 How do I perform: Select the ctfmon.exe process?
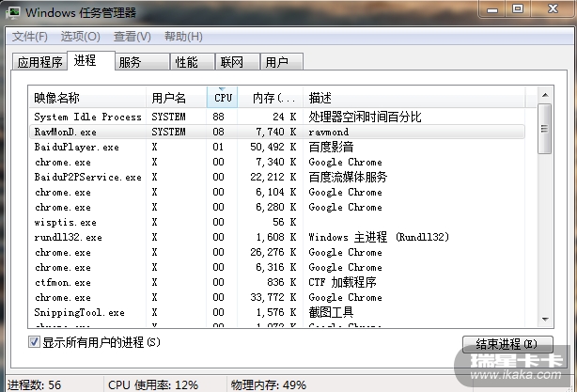pyautogui.click(x=276, y=282)
